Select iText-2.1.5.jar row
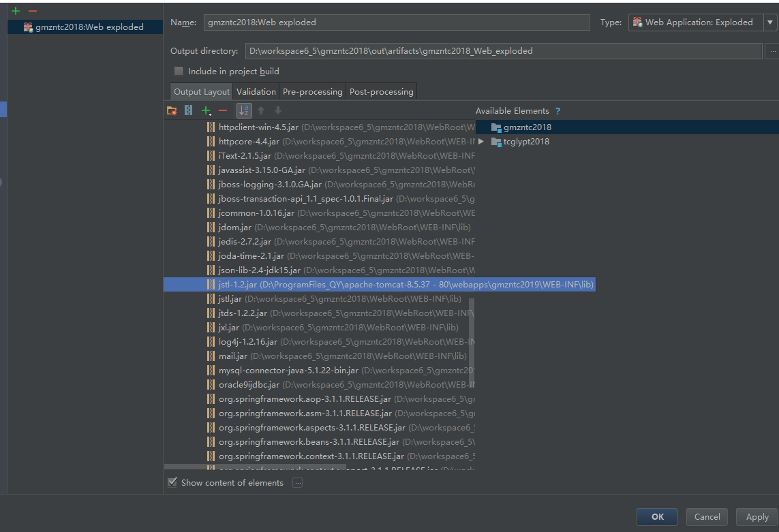This screenshot has height=532, width=779. tap(320, 156)
